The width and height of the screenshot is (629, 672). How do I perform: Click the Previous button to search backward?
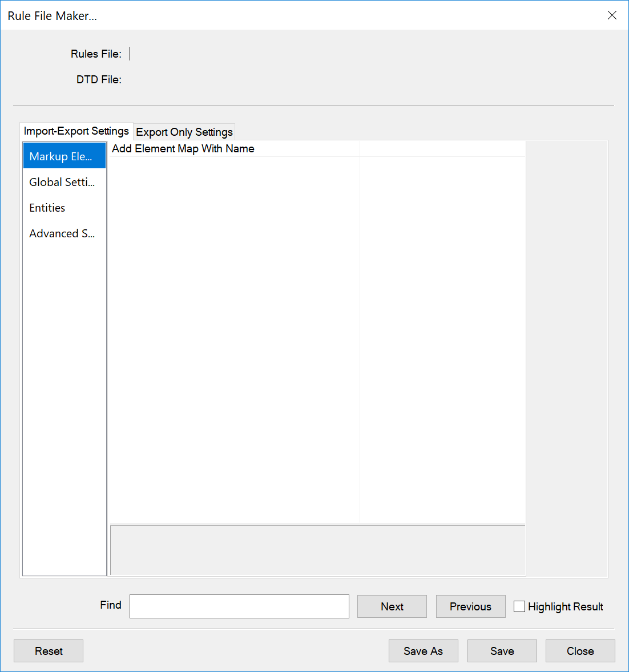pyautogui.click(x=470, y=606)
